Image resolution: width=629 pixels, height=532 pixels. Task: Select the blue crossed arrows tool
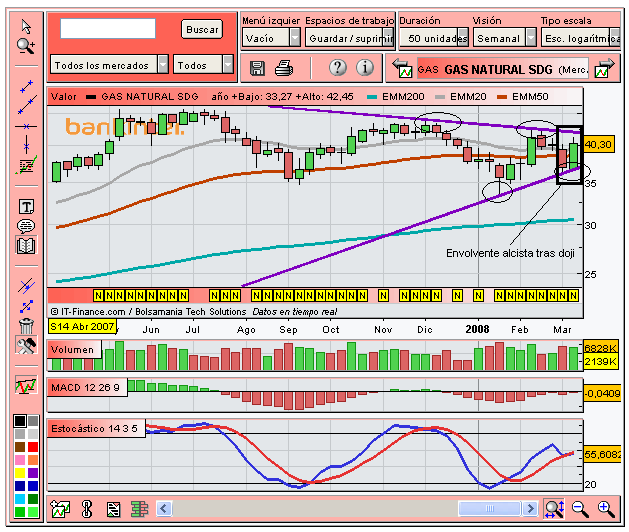coord(26,307)
